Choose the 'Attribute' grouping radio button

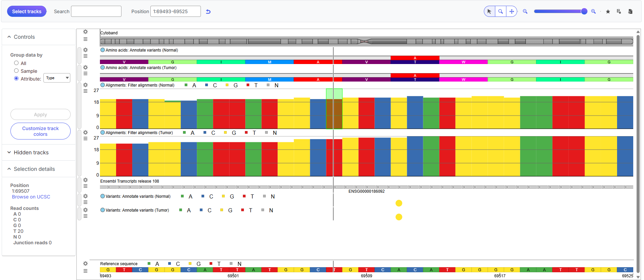coord(16,79)
